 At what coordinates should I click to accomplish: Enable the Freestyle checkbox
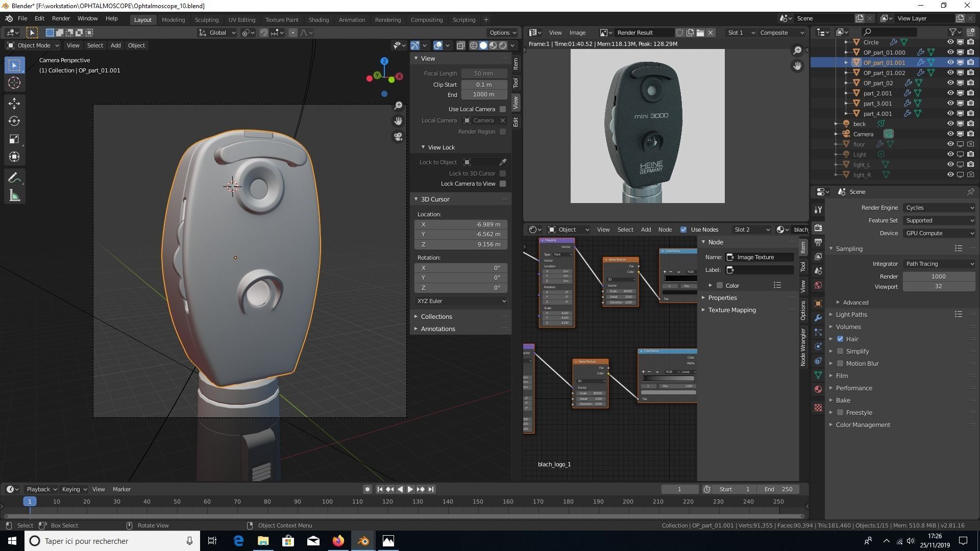(x=840, y=412)
